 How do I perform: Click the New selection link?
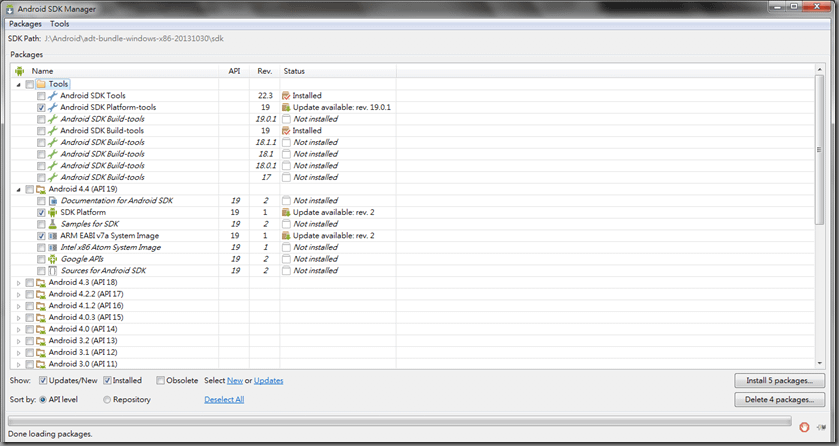coord(235,381)
